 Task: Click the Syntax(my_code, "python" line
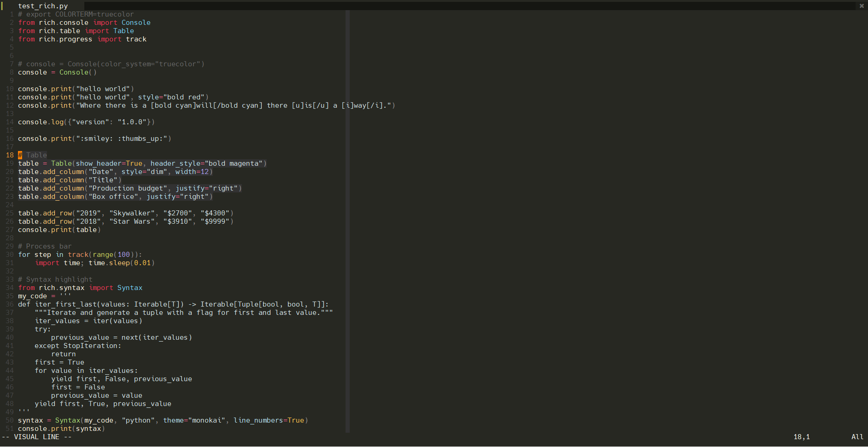tap(163, 420)
